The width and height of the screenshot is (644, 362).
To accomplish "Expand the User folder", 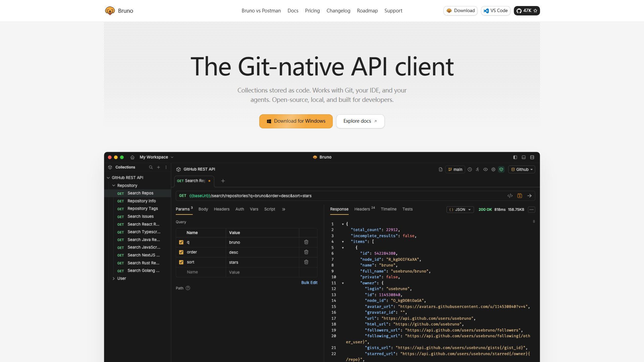I will 114,279.
